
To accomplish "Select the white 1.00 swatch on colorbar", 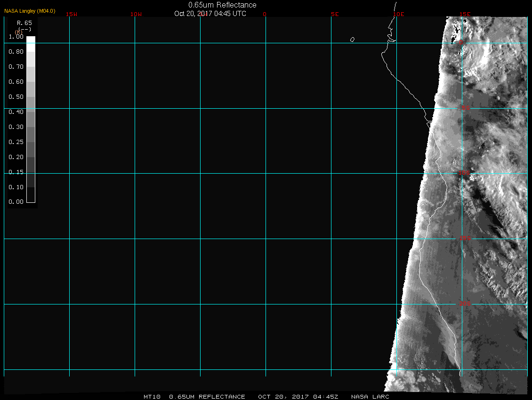I will click(31, 40).
